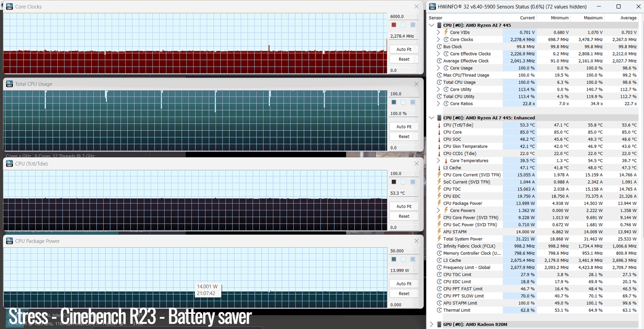
Task: Click the clock icon beside Thermal Limit
Action: (x=439, y=310)
